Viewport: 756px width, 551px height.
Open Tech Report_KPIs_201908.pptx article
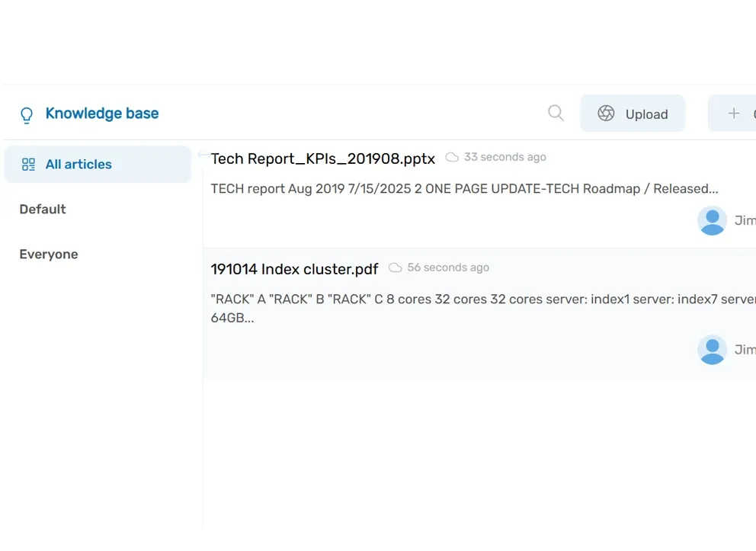322,159
